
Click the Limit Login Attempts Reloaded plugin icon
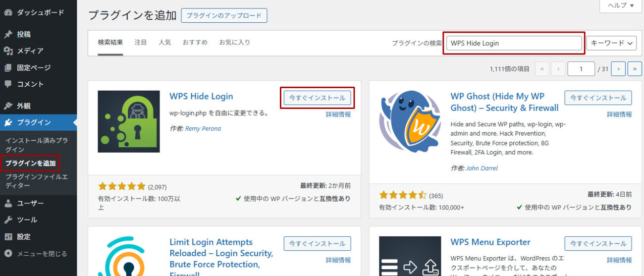tap(129, 256)
